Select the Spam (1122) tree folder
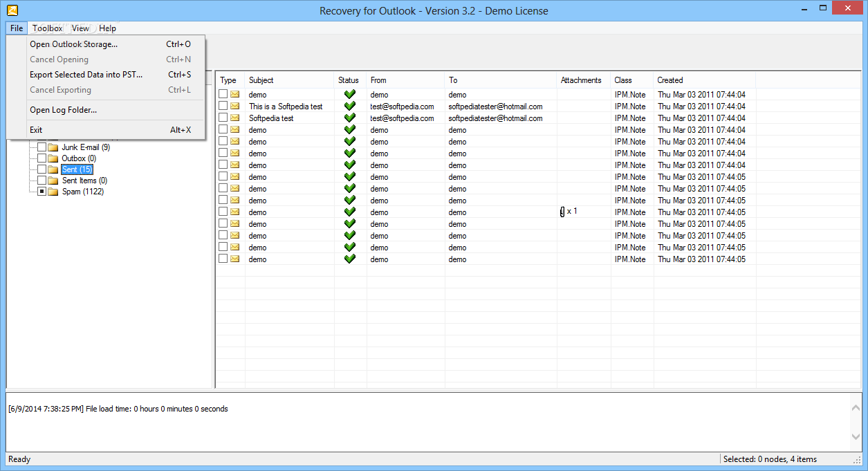The height and width of the screenshot is (471, 868). click(x=83, y=192)
